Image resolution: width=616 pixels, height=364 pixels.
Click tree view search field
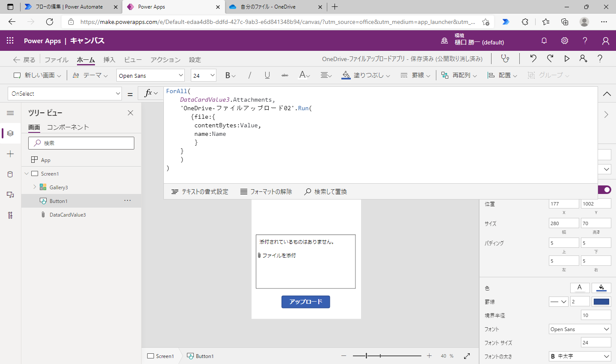pyautogui.click(x=81, y=143)
